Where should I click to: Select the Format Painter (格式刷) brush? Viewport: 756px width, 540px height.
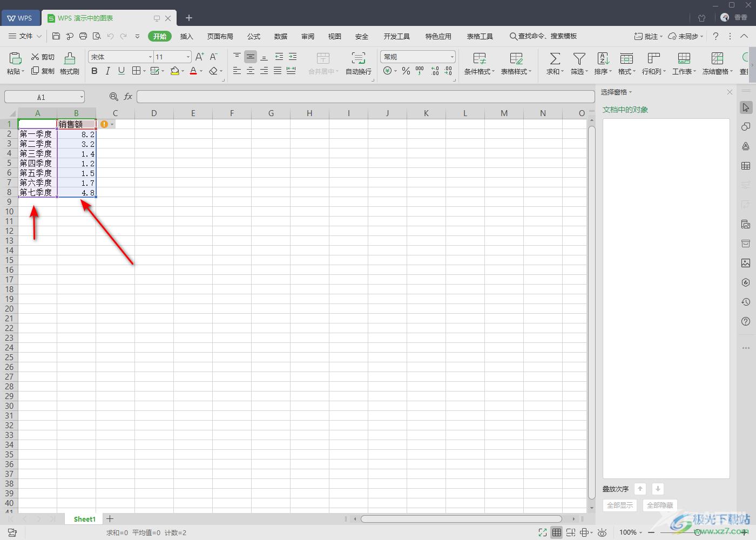[70, 63]
